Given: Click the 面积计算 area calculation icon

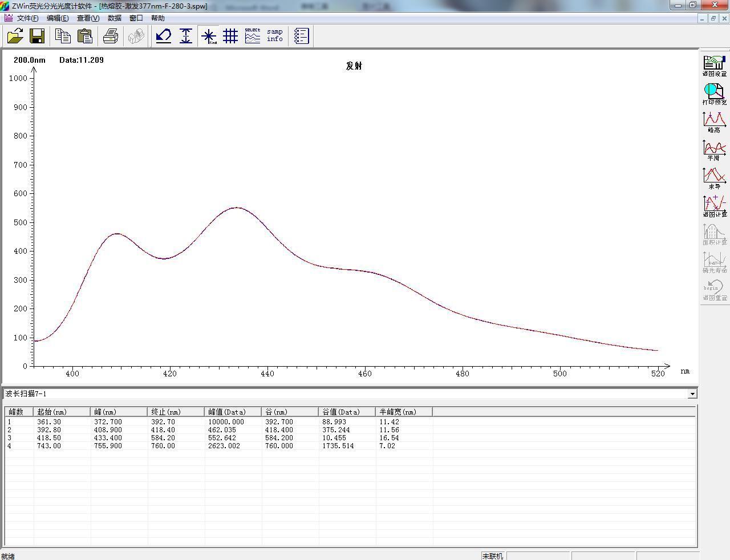Looking at the screenshot, I should 714,234.
